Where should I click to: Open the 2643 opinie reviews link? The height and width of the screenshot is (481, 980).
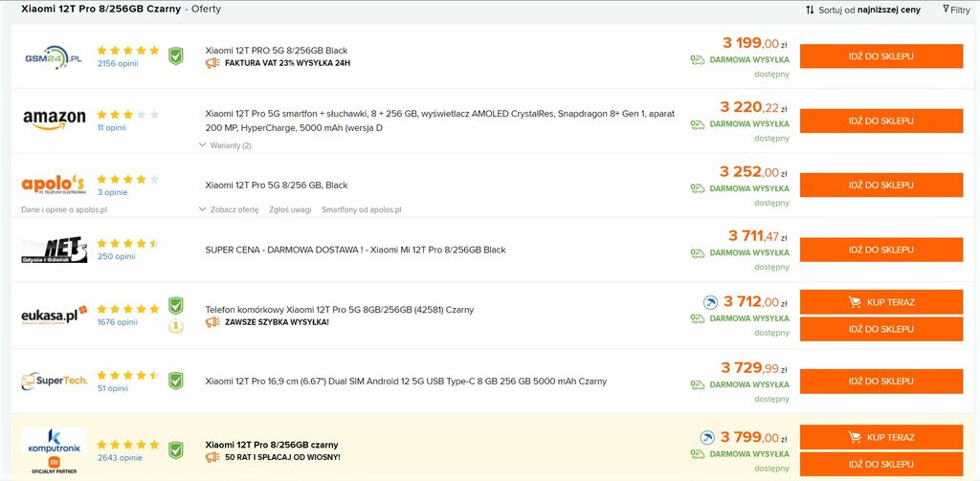(120, 457)
